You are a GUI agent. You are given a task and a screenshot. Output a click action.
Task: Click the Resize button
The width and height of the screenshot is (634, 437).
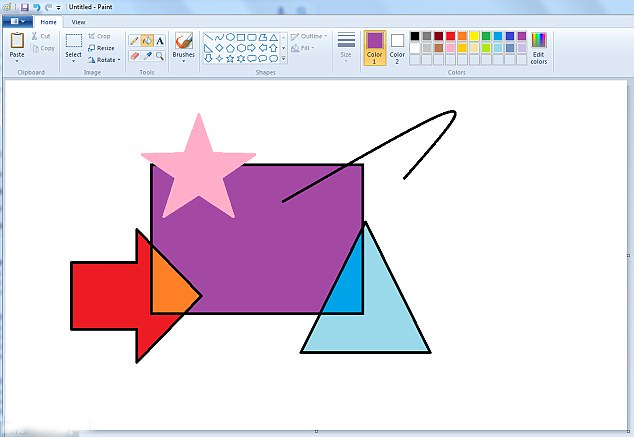[x=100, y=48]
